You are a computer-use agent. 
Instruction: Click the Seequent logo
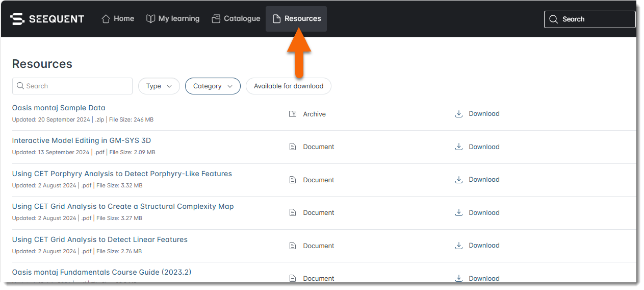click(x=47, y=19)
